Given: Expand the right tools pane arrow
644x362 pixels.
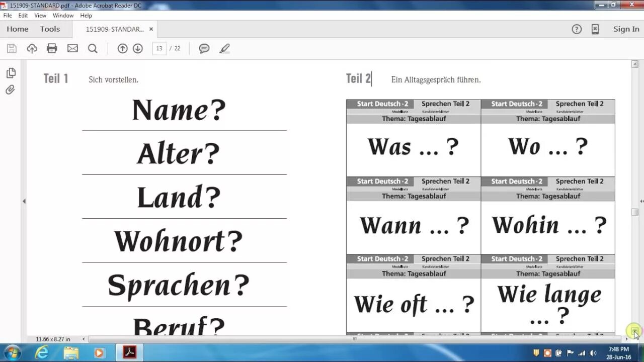Looking at the screenshot, I should [x=641, y=201].
